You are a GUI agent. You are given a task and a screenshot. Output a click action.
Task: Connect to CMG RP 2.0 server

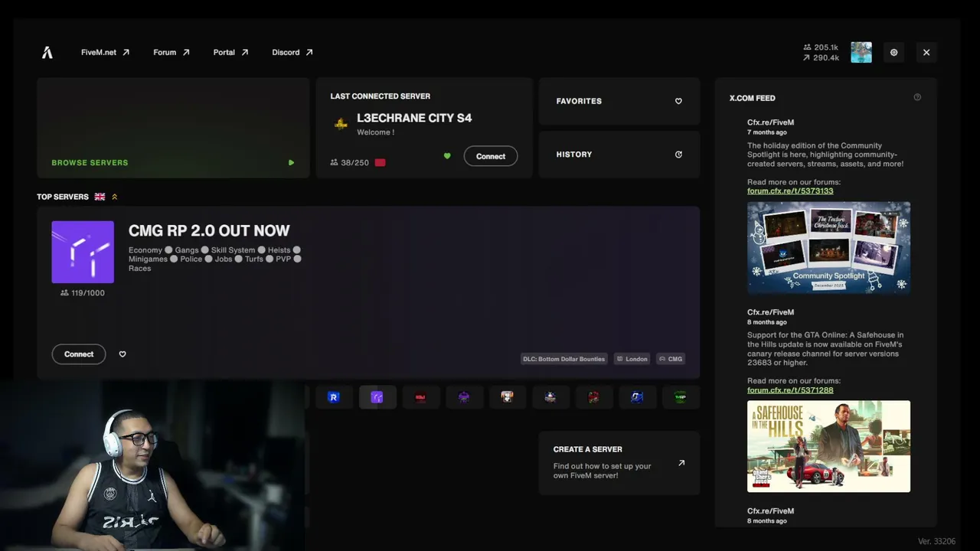tap(79, 354)
